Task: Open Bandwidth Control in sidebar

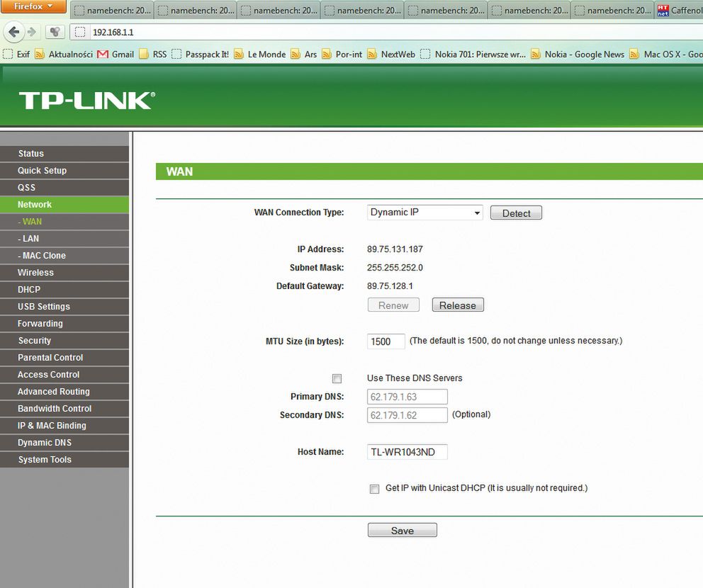Action: point(64,409)
